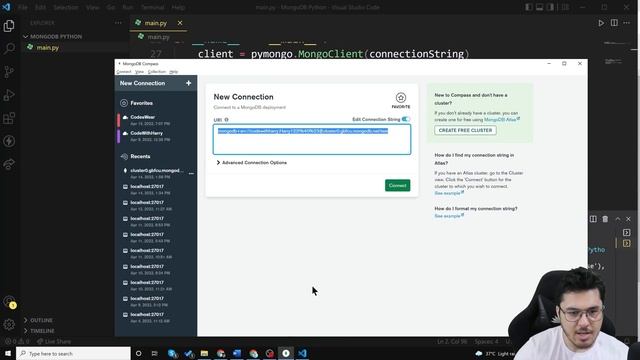Select the CodeWithHarry favorite connection

(156, 136)
